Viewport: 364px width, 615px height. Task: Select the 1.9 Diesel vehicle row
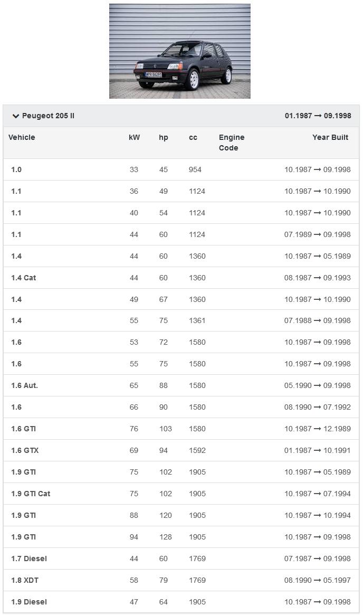pos(29,602)
